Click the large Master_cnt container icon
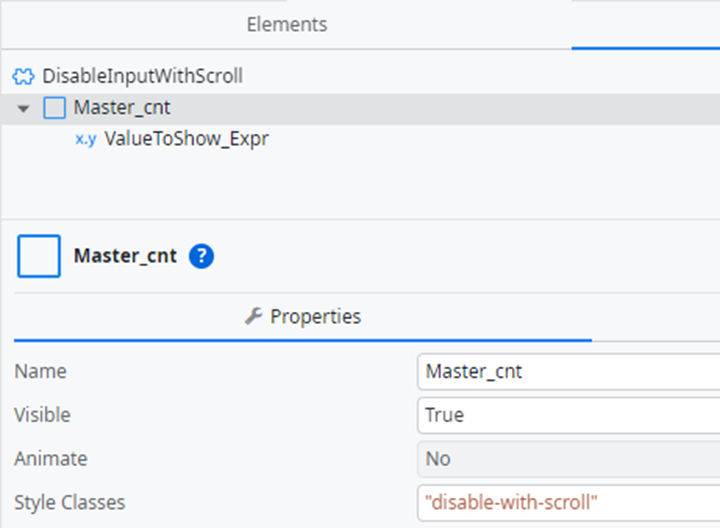720x528 pixels. (39, 256)
